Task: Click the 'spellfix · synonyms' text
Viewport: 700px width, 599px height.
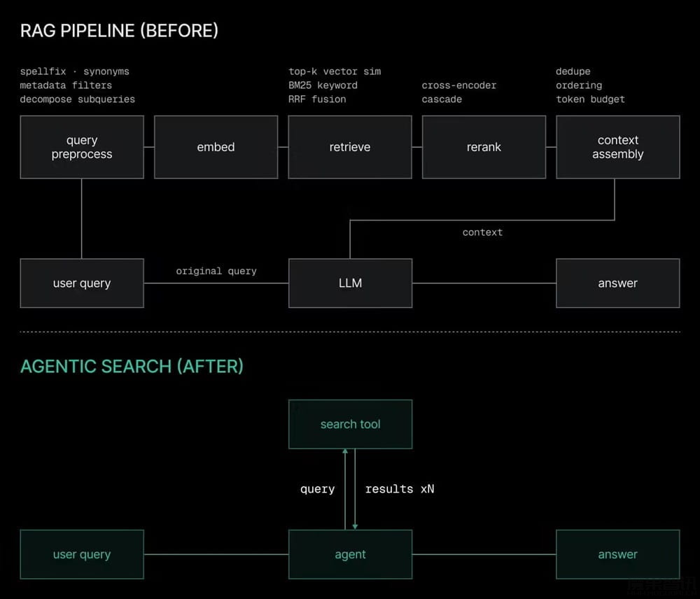Action: [x=75, y=71]
